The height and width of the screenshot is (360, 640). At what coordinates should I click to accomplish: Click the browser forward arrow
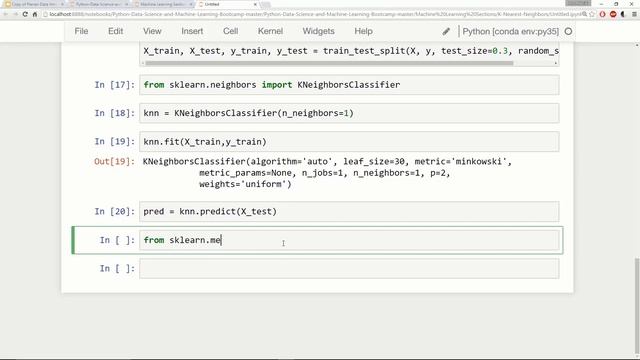(x=15, y=14)
